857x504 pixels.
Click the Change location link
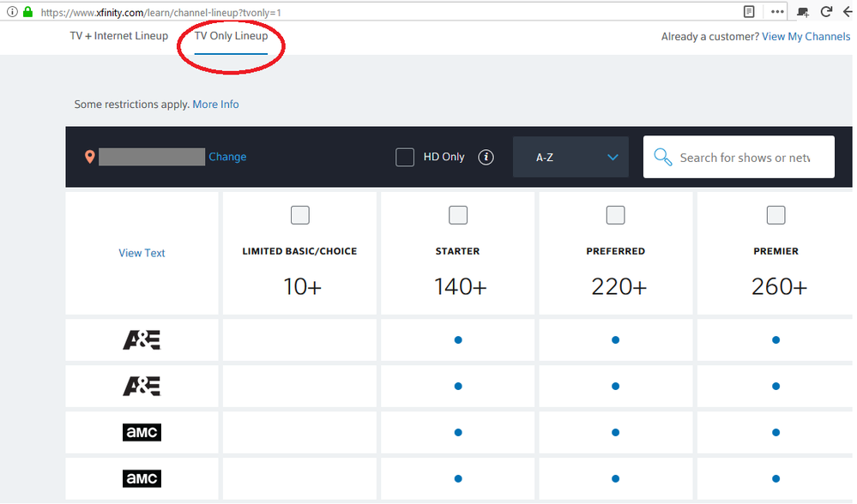coord(227,157)
